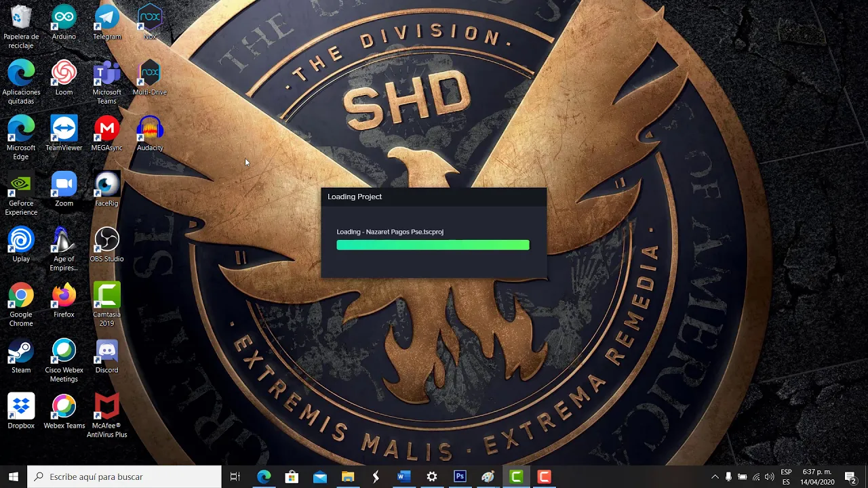This screenshot has width=868, height=488.
Task: Select the Steam desktop shortcut
Action: coord(21,356)
